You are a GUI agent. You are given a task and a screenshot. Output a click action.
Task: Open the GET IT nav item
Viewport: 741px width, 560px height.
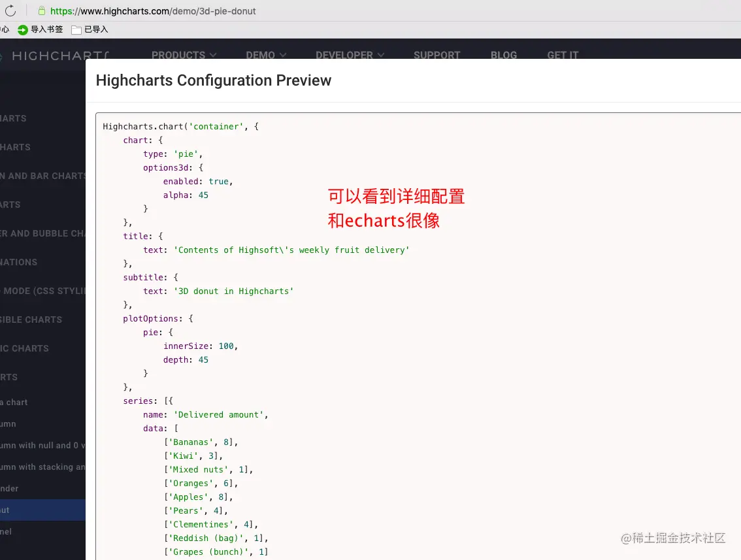[563, 55]
